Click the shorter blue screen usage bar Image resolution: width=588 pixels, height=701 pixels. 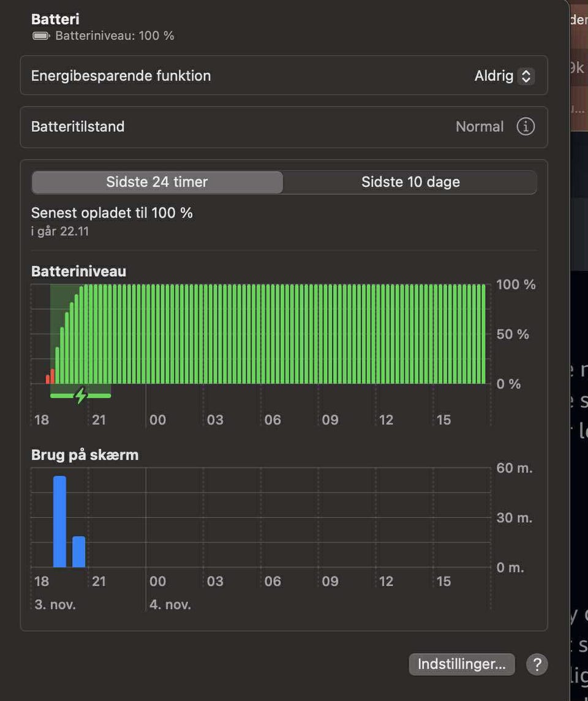coord(79,551)
